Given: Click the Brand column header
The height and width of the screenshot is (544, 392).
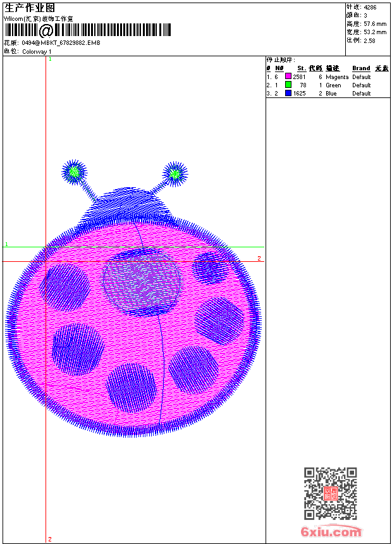Looking at the screenshot, I should 361,68.
